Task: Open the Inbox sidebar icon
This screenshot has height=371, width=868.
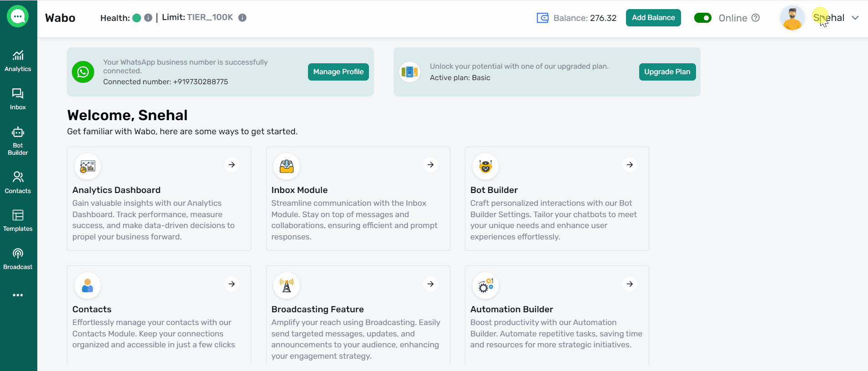Action: tap(18, 99)
